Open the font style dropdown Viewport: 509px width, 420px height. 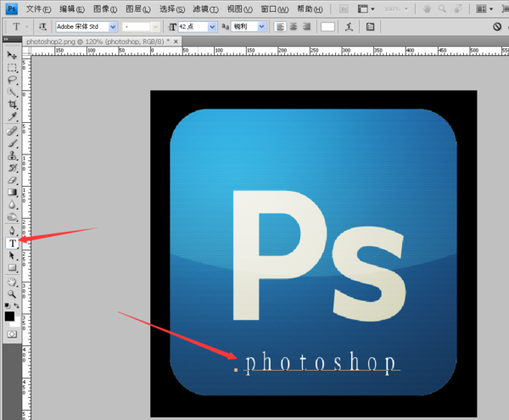tap(155, 26)
